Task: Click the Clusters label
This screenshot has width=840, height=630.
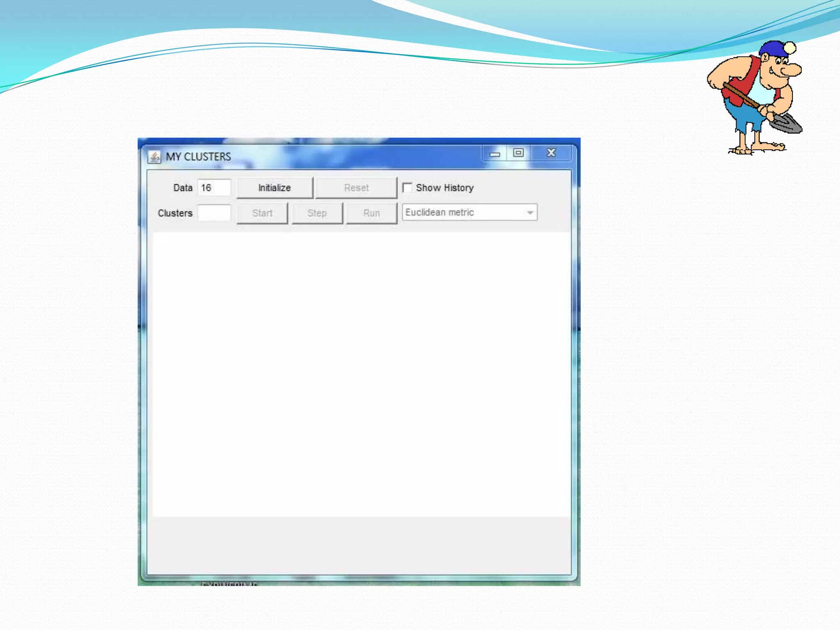Action: coord(175,213)
